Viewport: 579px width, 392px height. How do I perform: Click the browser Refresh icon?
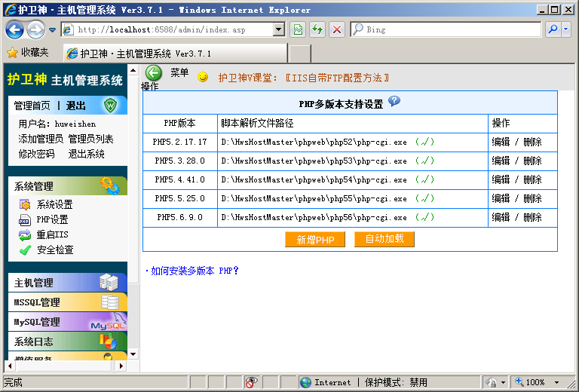pos(317,29)
